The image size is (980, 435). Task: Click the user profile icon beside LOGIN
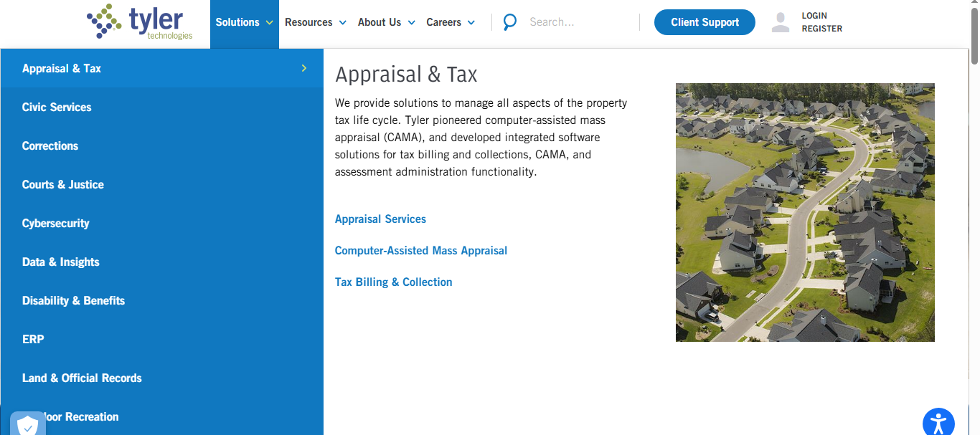pos(780,22)
